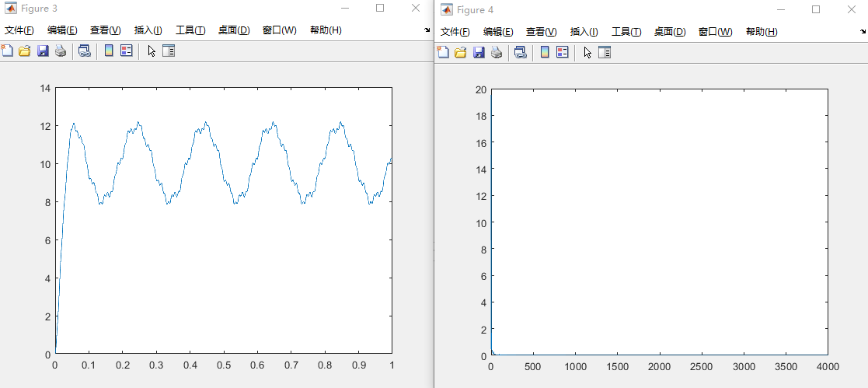868x388 pixels.
Task: Select Edit Plot arrow in Figure 3 toolbar
Action: [151, 51]
